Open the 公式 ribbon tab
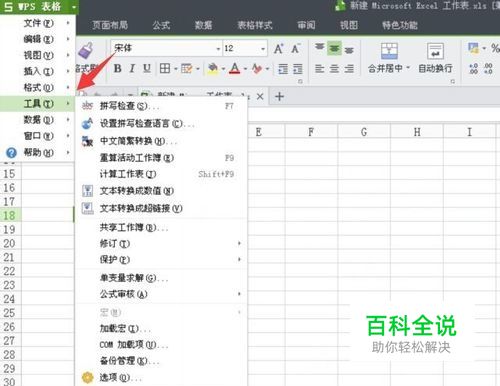Image resolution: width=500 pixels, height=386 pixels. (x=161, y=25)
